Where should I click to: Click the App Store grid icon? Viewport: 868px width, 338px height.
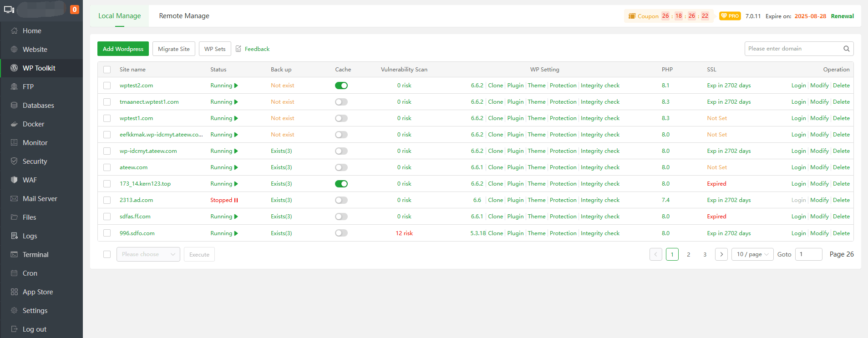(14, 292)
